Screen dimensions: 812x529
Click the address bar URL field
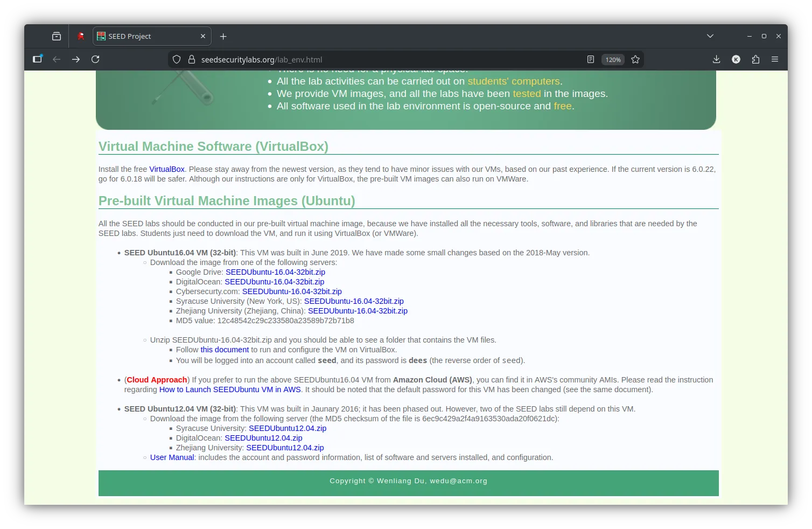pyautogui.click(x=377, y=59)
